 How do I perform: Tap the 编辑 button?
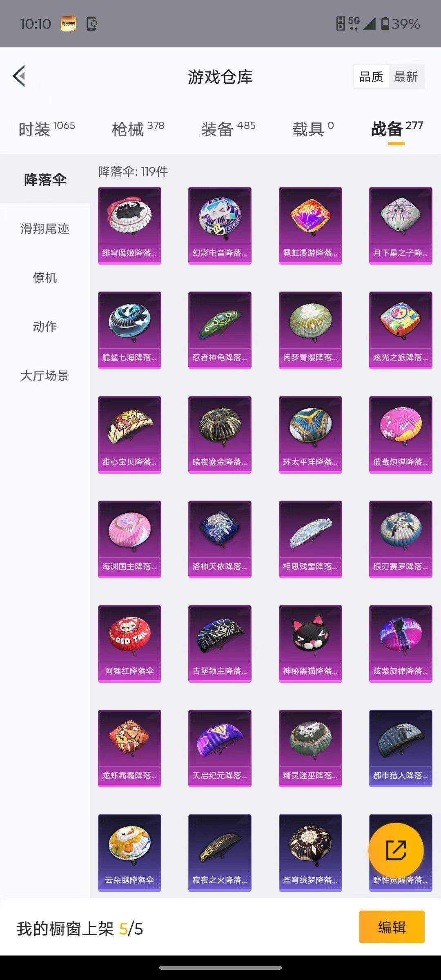coord(392,927)
